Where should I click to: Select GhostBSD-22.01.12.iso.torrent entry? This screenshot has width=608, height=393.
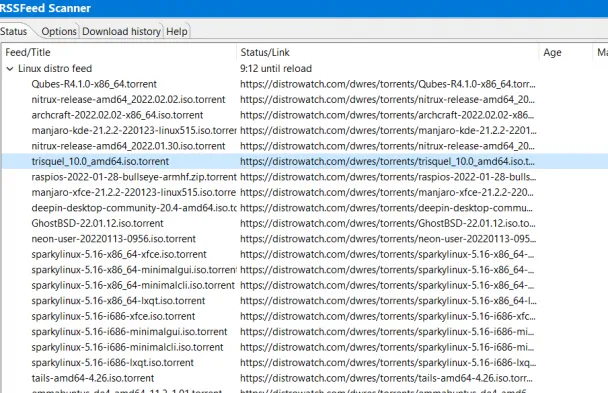98,224
